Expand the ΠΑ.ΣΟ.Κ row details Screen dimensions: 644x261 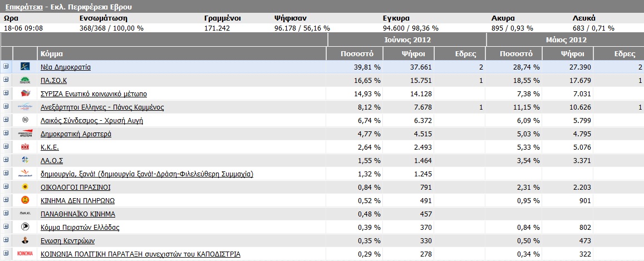tap(6, 80)
